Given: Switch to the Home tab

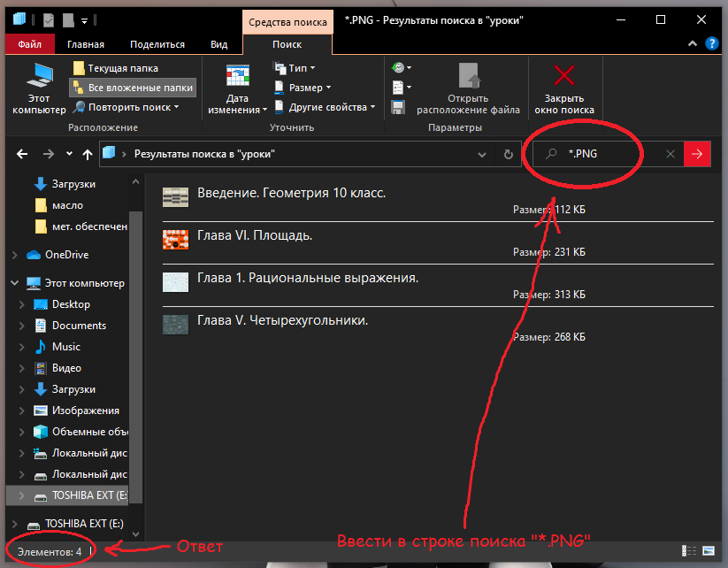Looking at the screenshot, I should (x=86, y=44).
